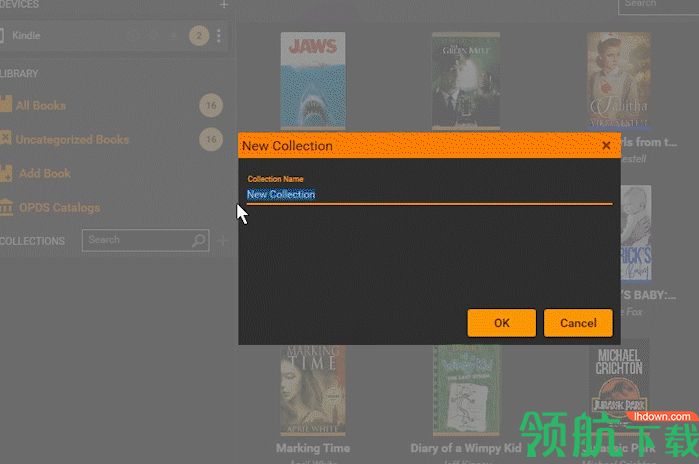Click the Marking Time title text

[x=312, y=448]
